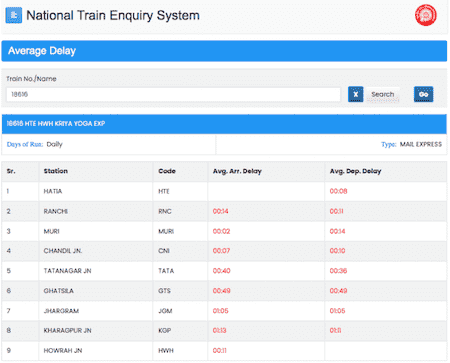Click MURI's arrival delay 00:02
The width and height of the screenshot is (450, 363).
pos(221,231)
